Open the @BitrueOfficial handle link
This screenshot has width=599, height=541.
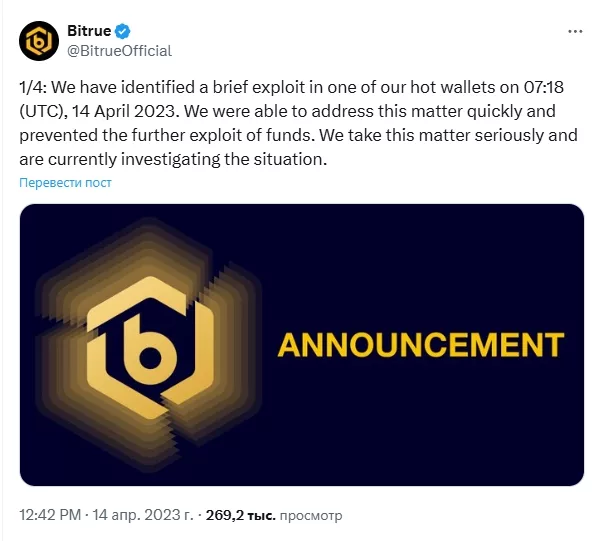point(120,51)
